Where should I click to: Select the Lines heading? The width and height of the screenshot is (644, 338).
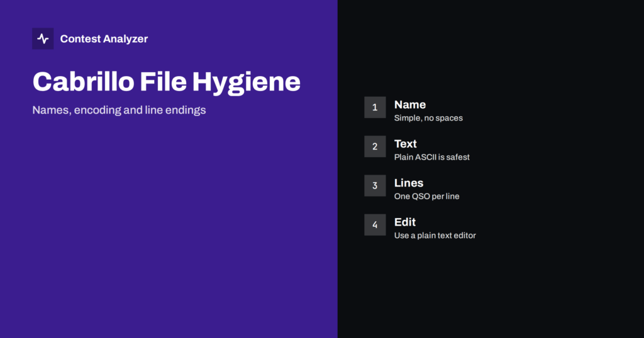409,183
